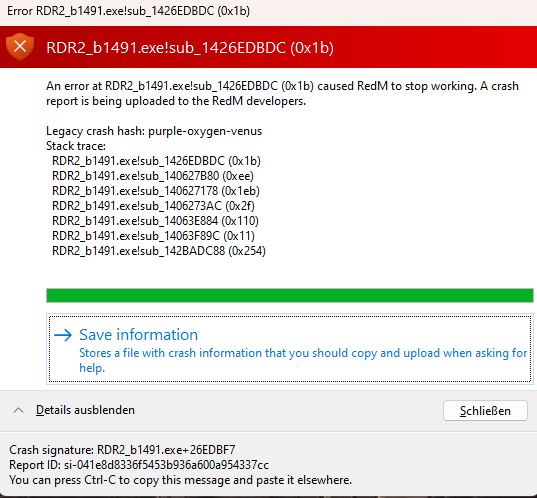Click the Details ausblenden label
Image resolution: width=537 pixels, height=498 pixels.
pos(85,410)
